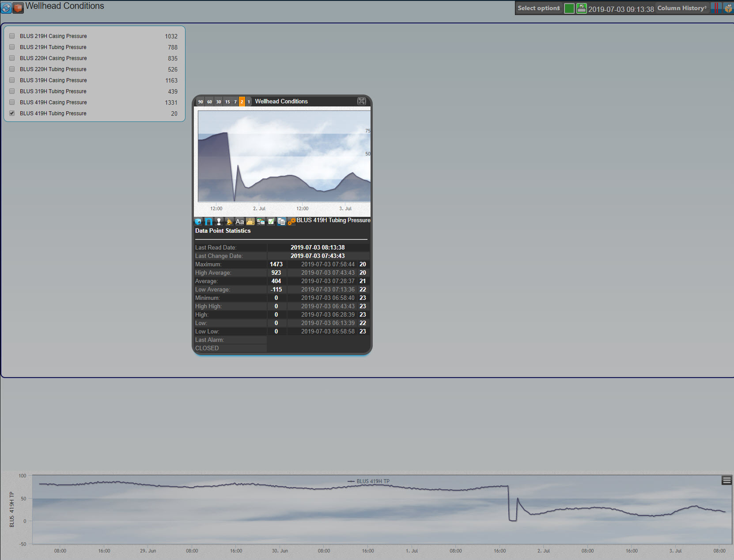Click the blue refresh icon beside Wellhead Conditions
The width and height of the screenshot is (734, 560).
click(6, 8)
